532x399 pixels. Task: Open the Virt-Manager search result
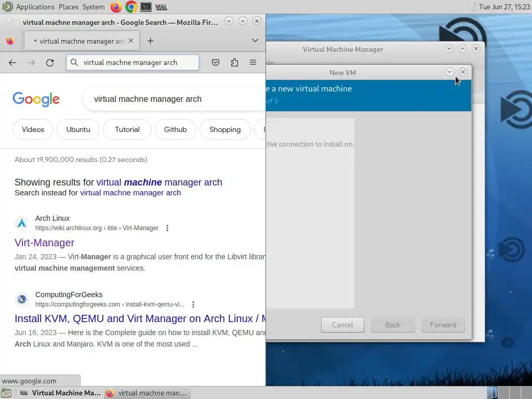[x=45, y=243]
